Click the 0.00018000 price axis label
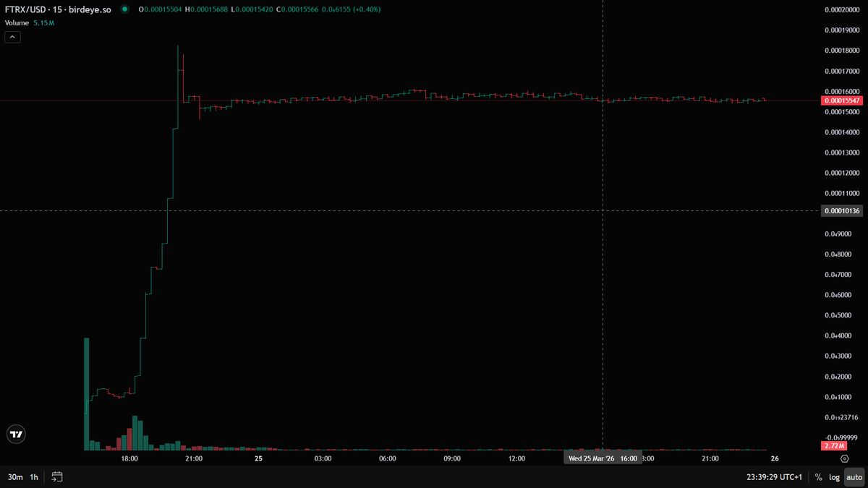Viewport: 868px width, 488px height. click(841, 51)
